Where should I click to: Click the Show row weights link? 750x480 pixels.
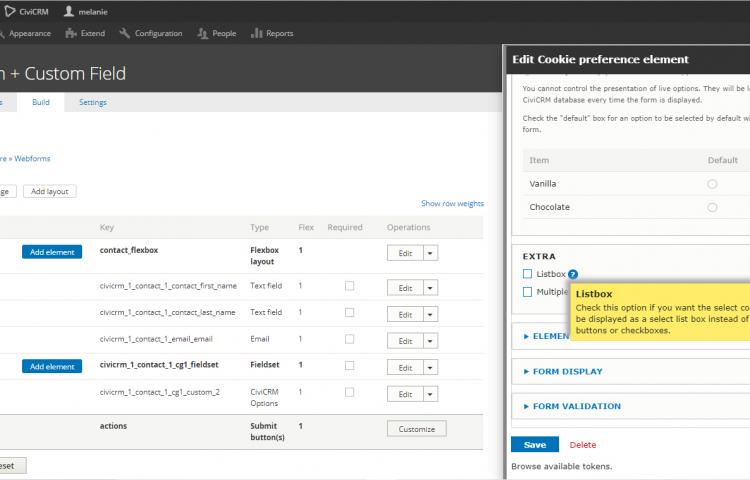[x=452, y=203]
